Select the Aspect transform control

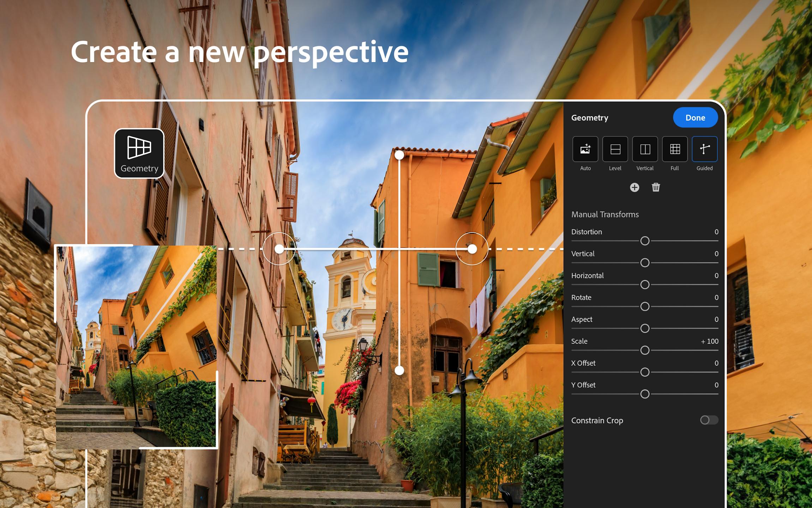pos(645,328)
